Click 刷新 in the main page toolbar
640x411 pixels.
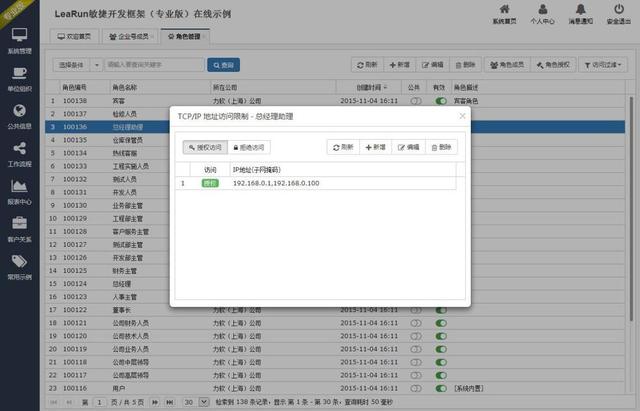click(367, 65)
